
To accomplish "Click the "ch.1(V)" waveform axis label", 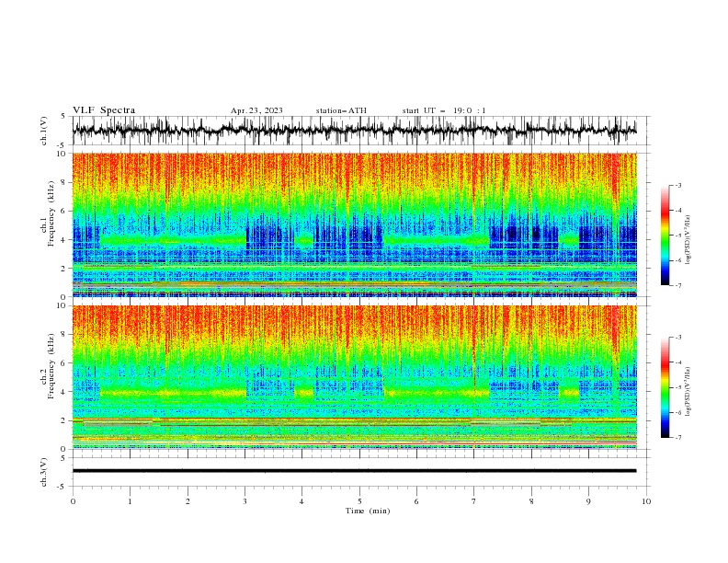I will (44, 131).
